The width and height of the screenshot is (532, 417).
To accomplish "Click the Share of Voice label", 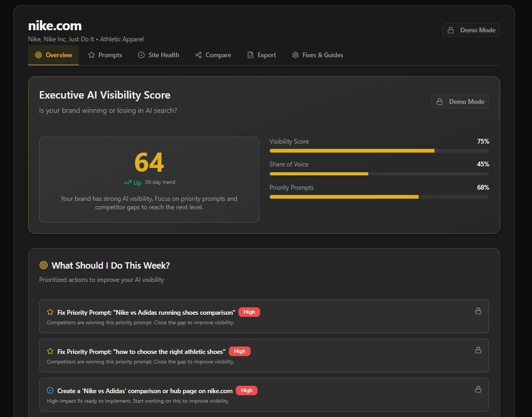I will pyautogui.click(x=289, y=164).
